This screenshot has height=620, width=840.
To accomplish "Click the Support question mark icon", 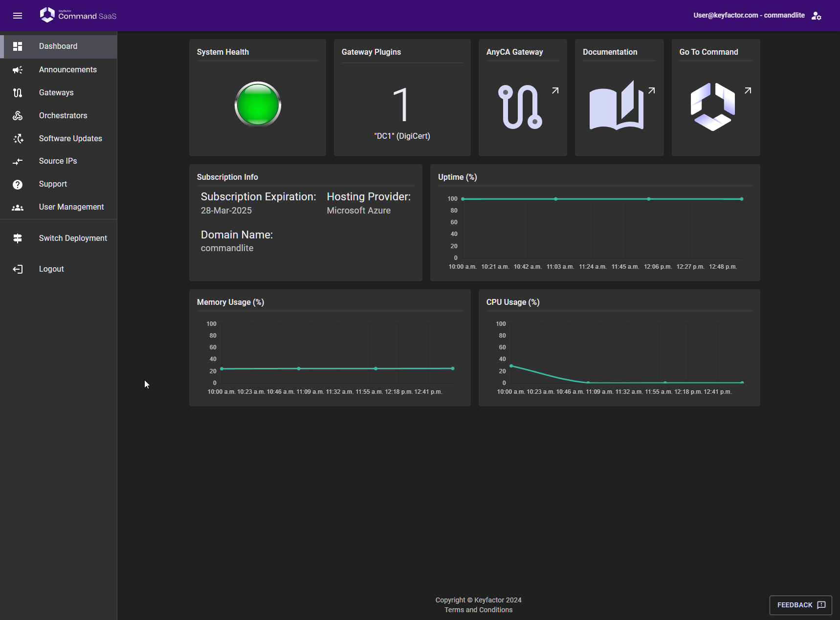I will pos(18,184).
